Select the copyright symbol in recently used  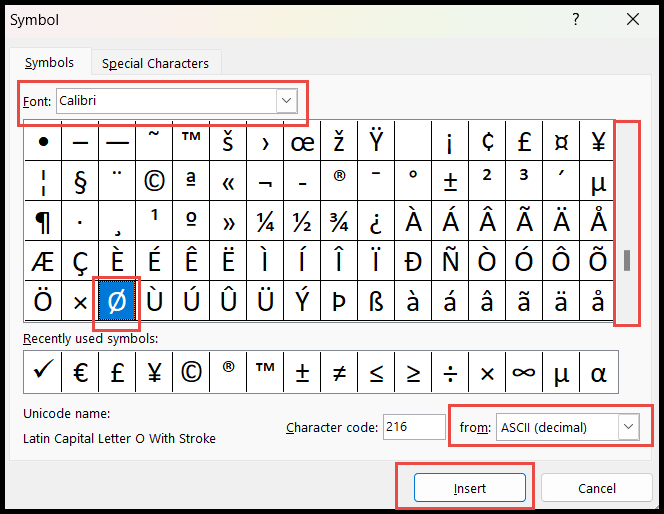tap(191, 372)
